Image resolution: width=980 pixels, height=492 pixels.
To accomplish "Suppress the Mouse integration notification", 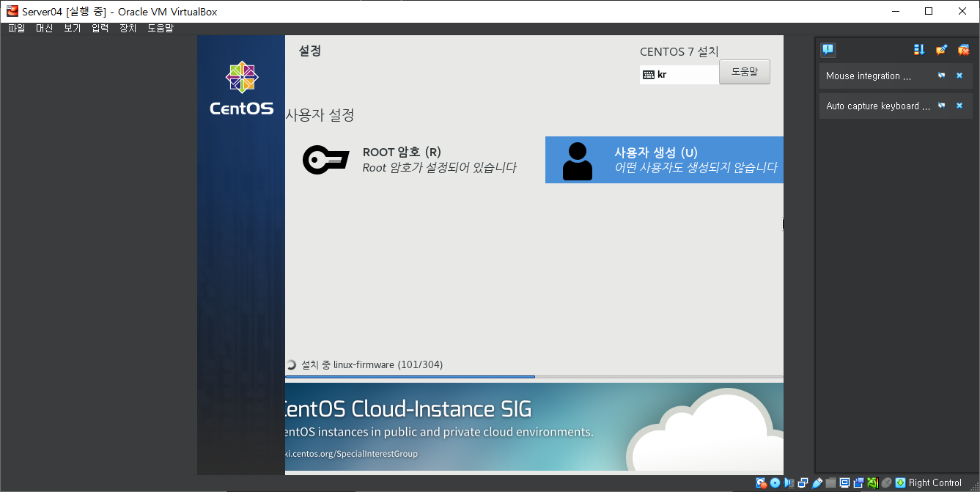I will [x=941, y=76].
